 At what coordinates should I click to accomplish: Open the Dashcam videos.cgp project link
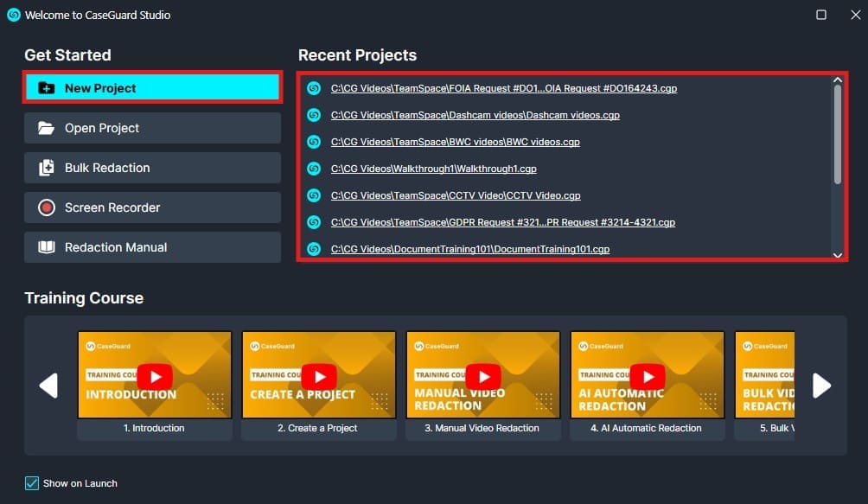(473, 115)
